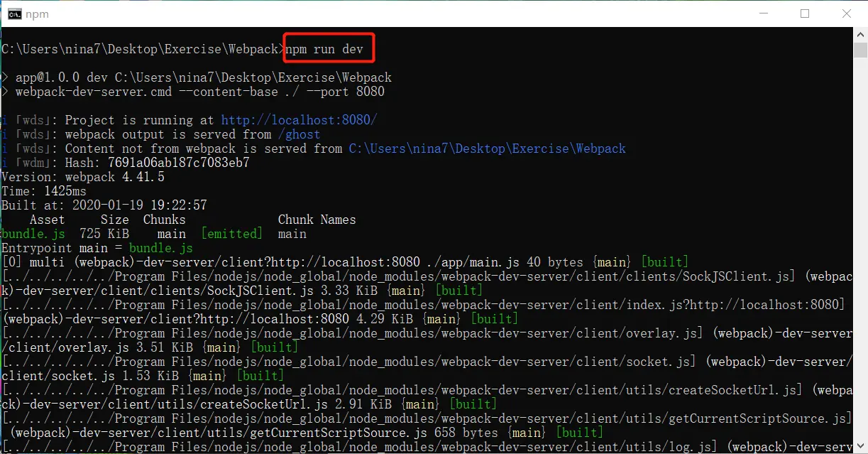Click the green bundle.js asset name
The image size is (868, 454).
pyautogui.click(x=33, y=234)
